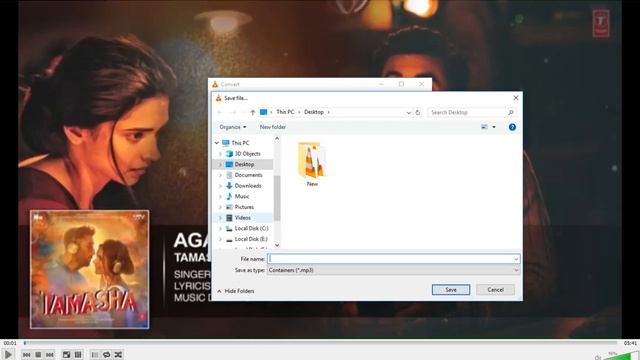Toggle VLC fullscreen video mode
Screen dimensions: 640x360
(x=66, y=355)
